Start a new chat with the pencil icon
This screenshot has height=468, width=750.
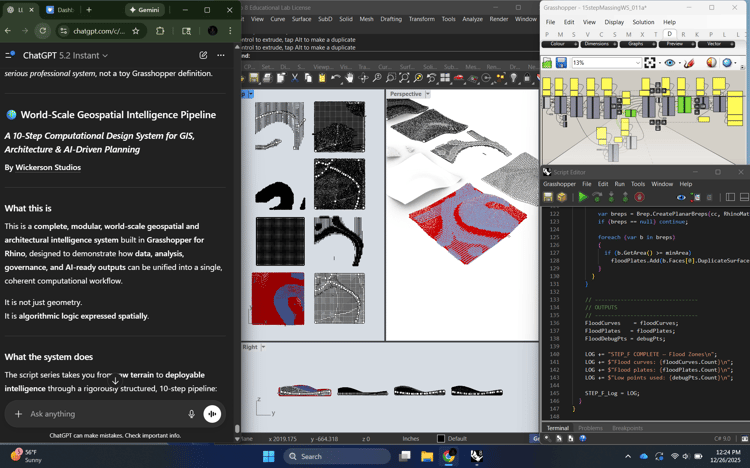click(203, 56)
